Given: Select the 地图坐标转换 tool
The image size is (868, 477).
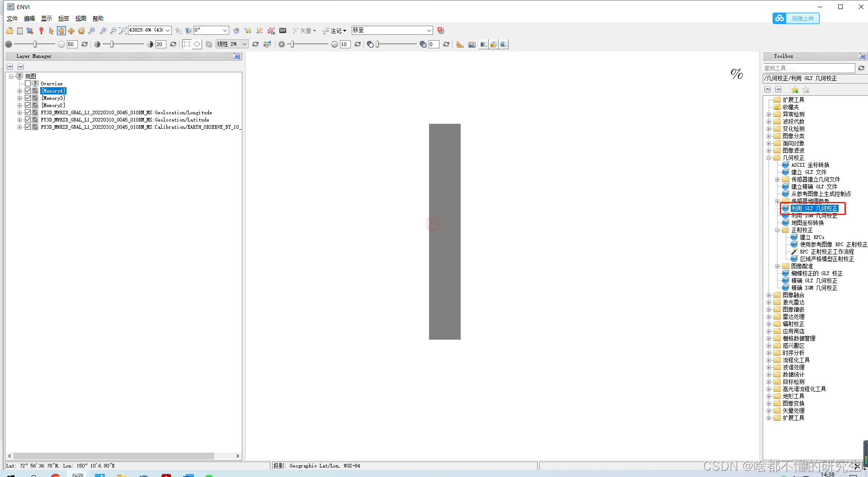Looking at the screenshot, I should coord(807,223).
